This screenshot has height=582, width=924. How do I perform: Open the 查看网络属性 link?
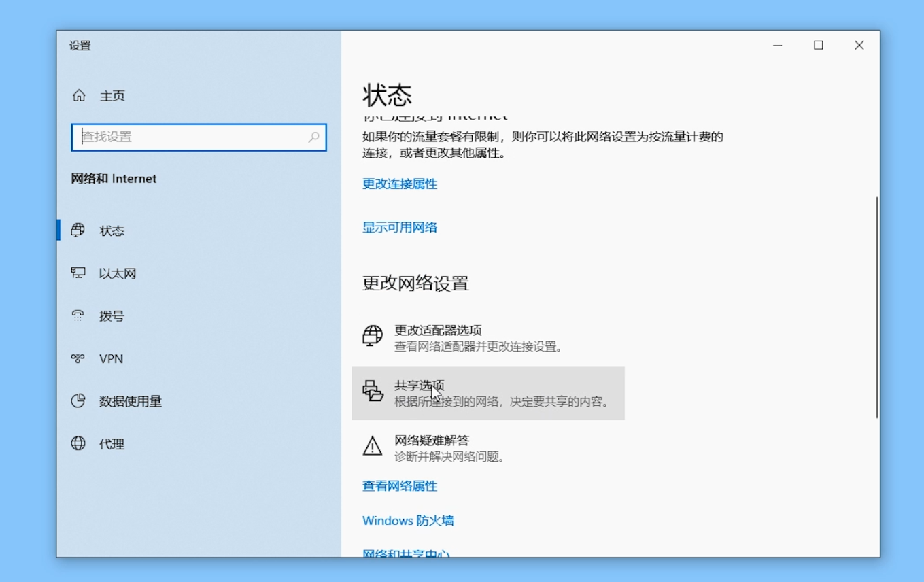coord(399,485)
